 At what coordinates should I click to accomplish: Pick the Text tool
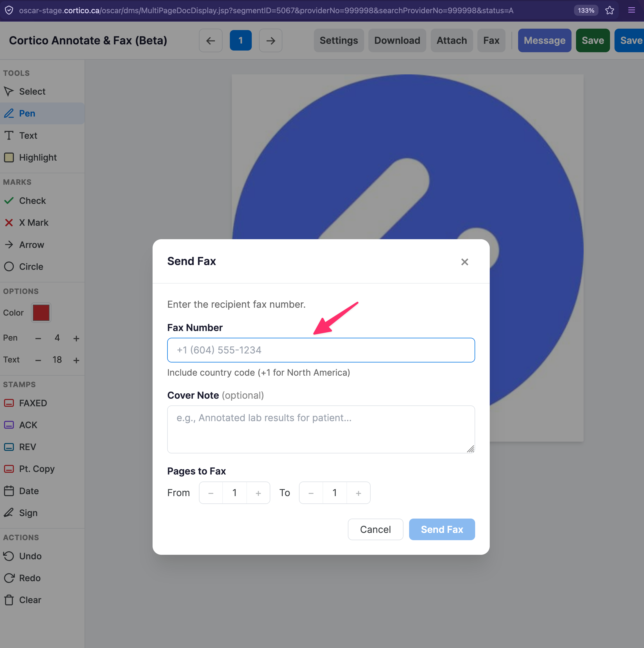[x=42, y=136]
